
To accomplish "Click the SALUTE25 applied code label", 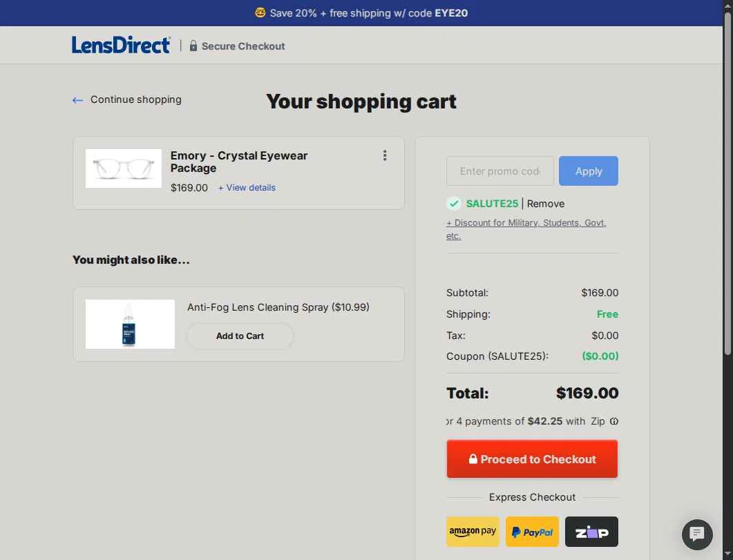I will coord(492,204).
